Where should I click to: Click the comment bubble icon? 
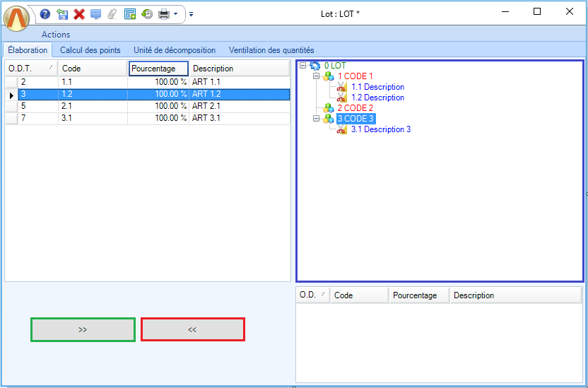95,13
